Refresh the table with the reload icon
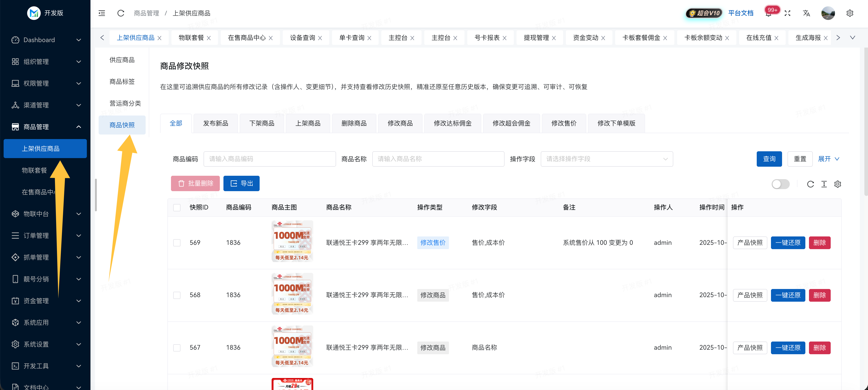Viewport: 868px width, 390px height. (810, 184)
